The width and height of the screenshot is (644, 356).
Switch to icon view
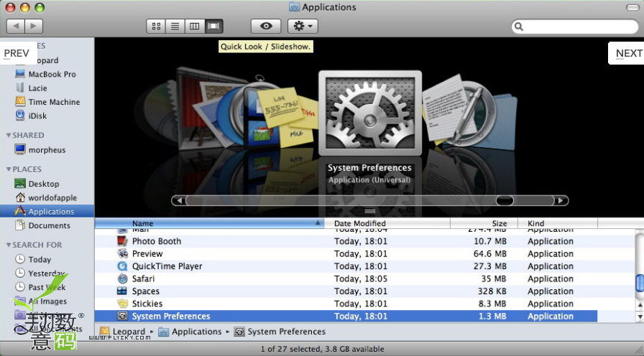tap(156, 27)
